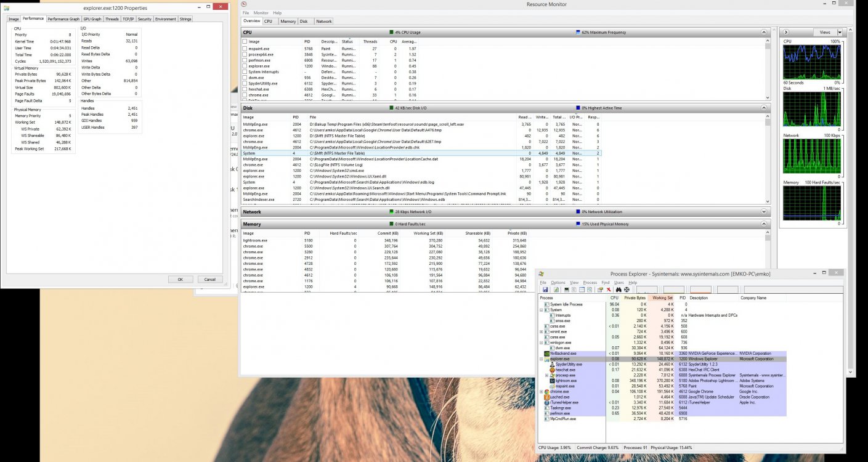Tick the mspaint.exe checkbox in Resource Monitor
868x462 pixels.
245,49
